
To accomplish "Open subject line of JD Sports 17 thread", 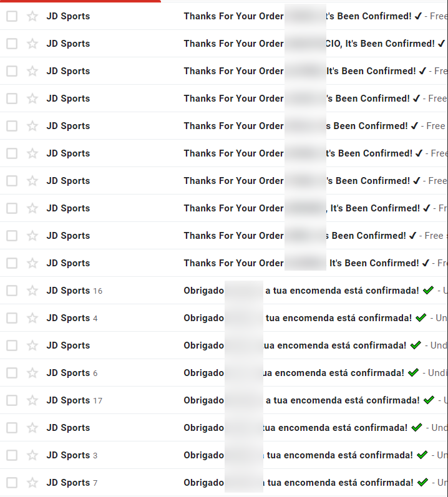I will 309,400.
